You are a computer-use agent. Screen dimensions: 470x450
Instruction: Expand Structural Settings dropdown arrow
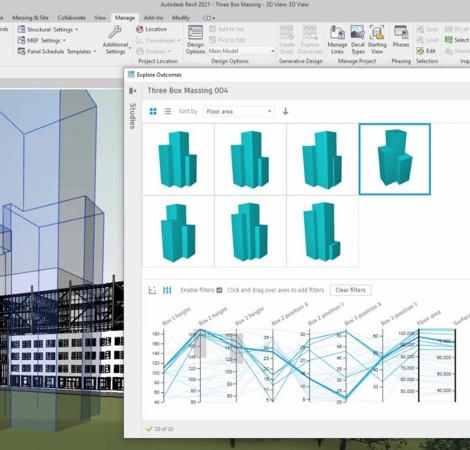point(77,30)
